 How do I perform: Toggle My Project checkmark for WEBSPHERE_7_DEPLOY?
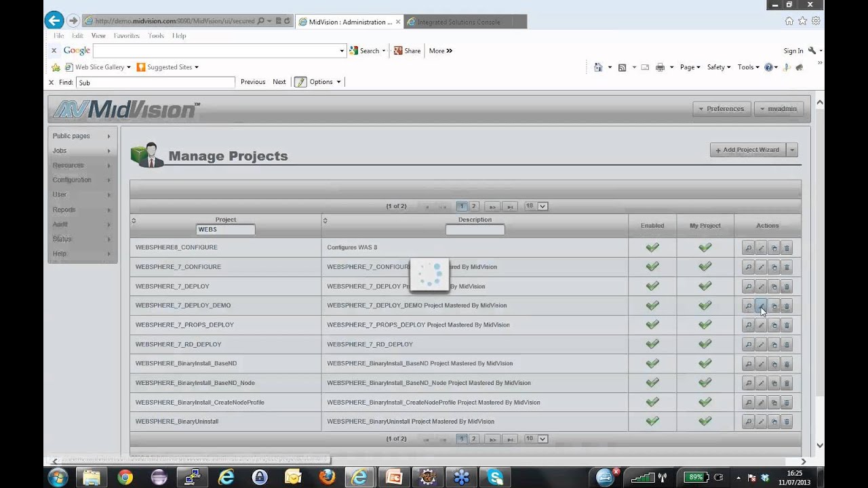(705, 286)
